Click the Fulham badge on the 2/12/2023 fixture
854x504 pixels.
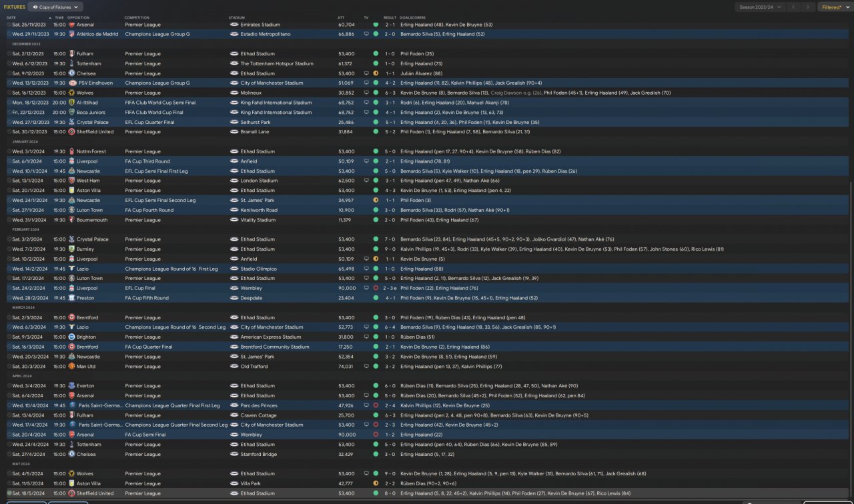(x=71, y=54)
